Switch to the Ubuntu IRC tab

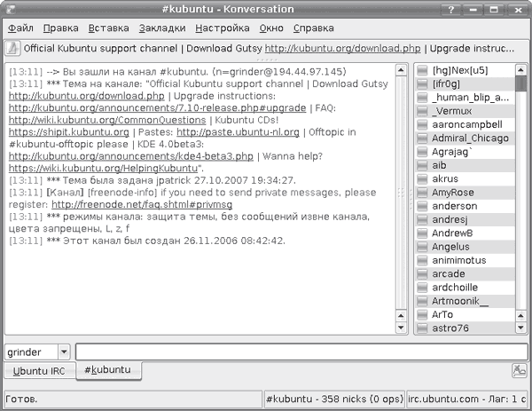(x=39, y=370)
